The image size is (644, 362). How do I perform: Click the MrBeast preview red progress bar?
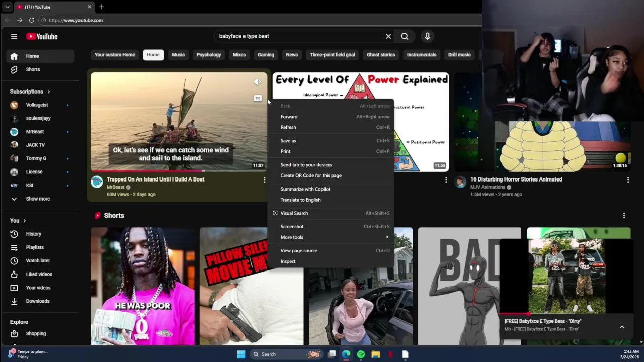147,171
